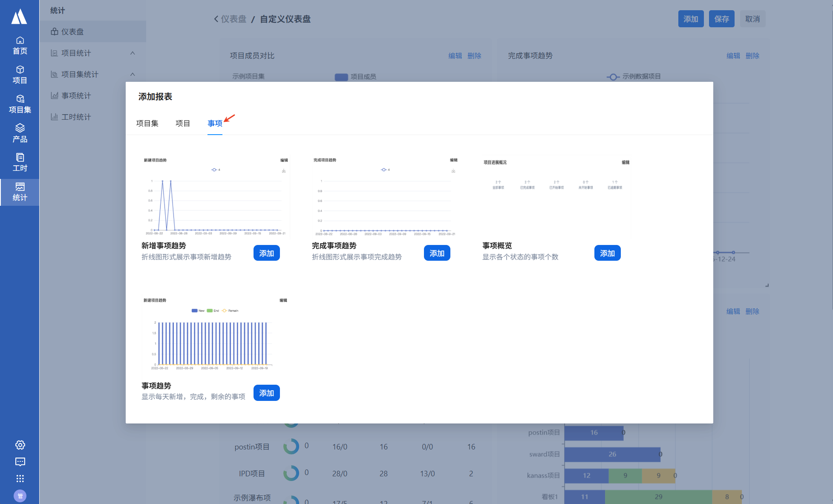This screenshot has height=504, width=833.
Task: Toggle the 项目成员 legend color swatch
Action: [341, 77]
